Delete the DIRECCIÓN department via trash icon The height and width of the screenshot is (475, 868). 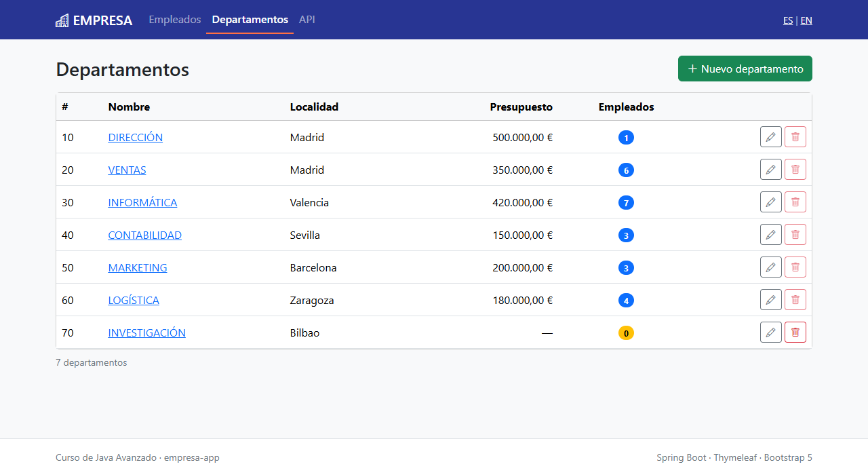coord(795,137)
